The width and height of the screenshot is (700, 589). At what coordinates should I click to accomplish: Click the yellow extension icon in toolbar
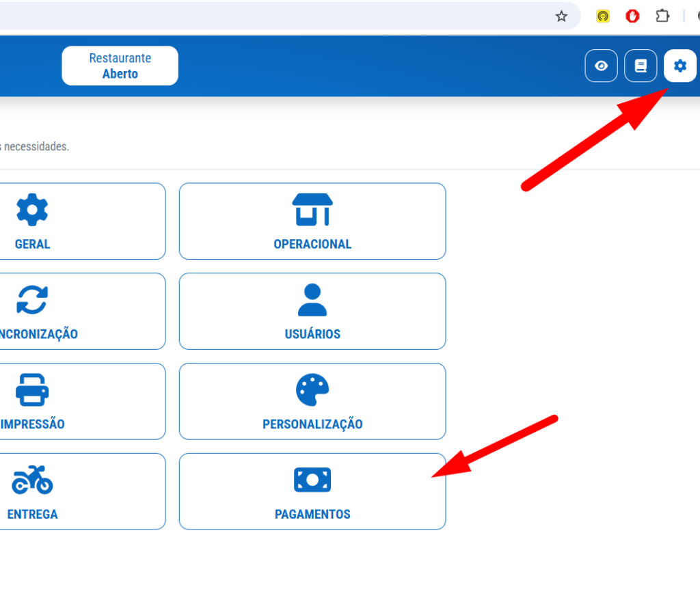[603, 16]
